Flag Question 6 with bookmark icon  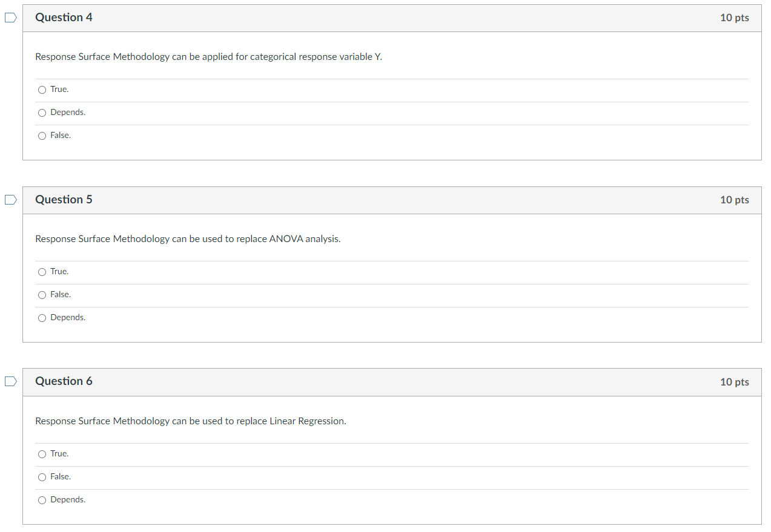(11, 381)
